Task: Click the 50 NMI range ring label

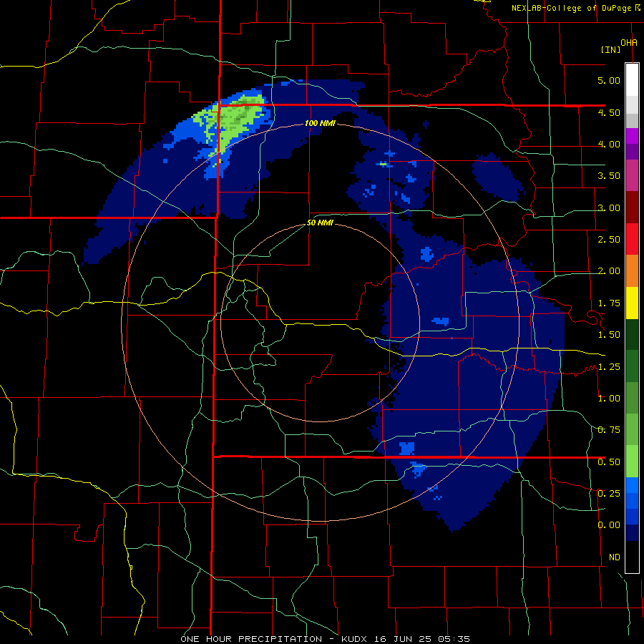Action: coord(320,223)
